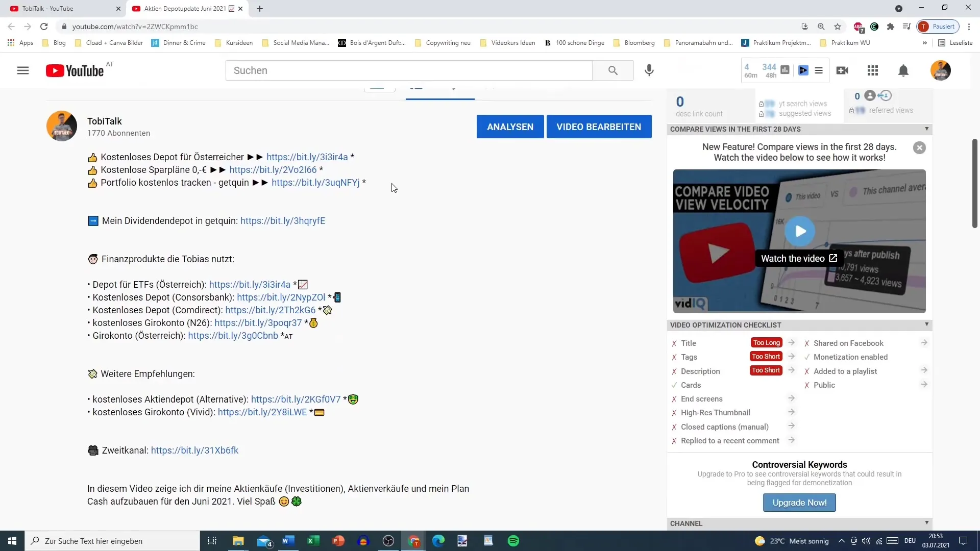The height and width of the screenshot is (551, 980).
Task: Open the YouTube guide hamburger menu
Action: [23, 70]
